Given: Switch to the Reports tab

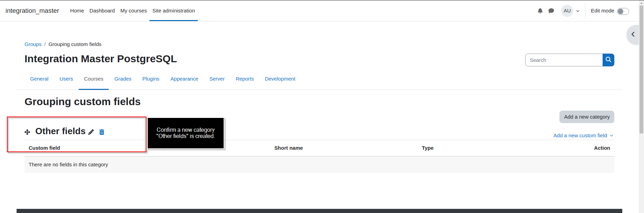Looking at the screenshot, I should click(245, 79).
